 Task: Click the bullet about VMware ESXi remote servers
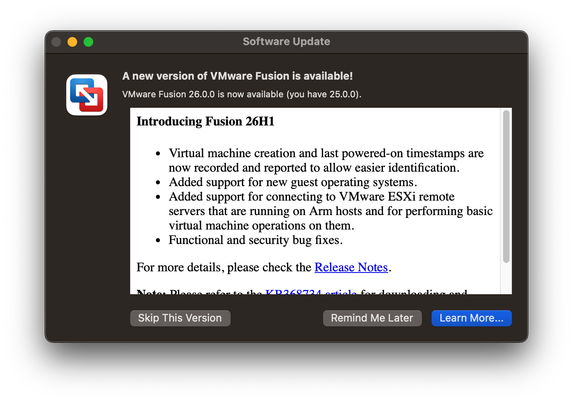[330, 211]
